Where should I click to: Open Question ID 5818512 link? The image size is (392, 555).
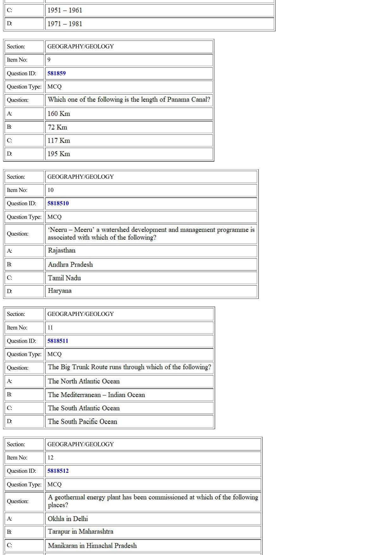pyautogui.click(x=58, y=471)
